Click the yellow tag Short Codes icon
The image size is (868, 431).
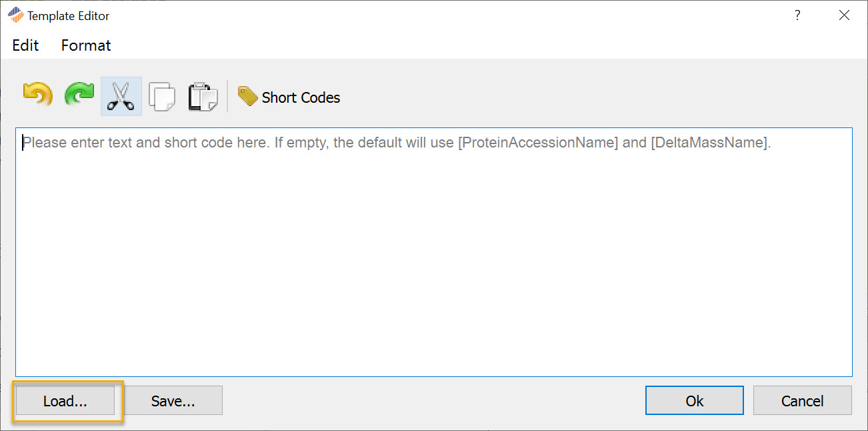coord(247,97)
